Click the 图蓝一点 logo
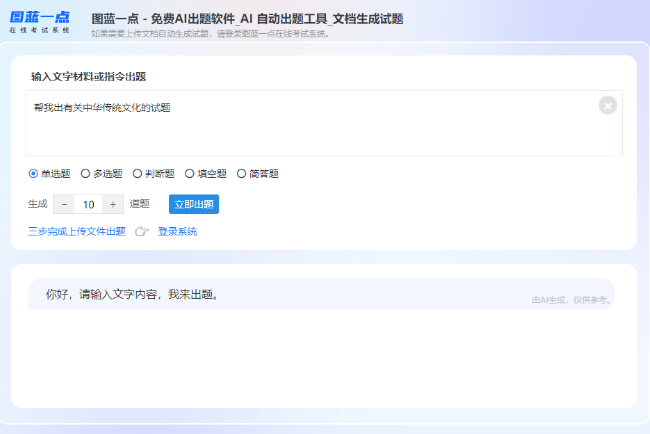This screenshot has width=650, height=434. [x=39, y=22]
